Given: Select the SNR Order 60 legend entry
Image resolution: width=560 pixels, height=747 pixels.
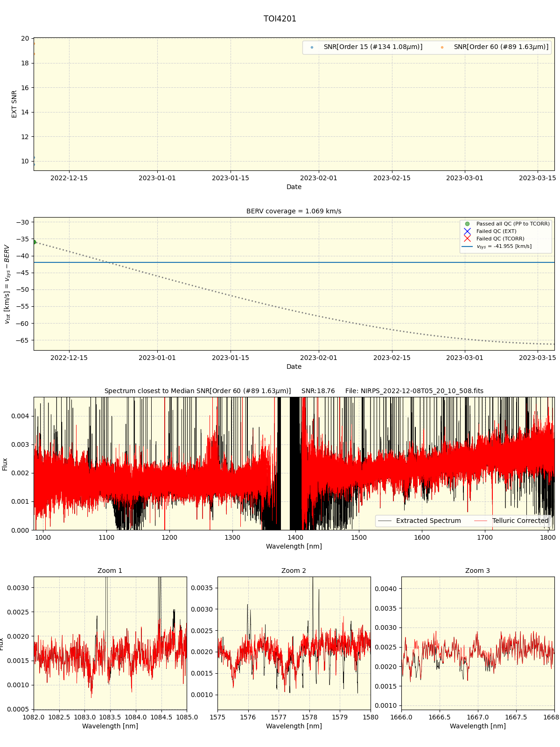Looking at the screenshot, I should pyautogui.click(x=494, y=47).
